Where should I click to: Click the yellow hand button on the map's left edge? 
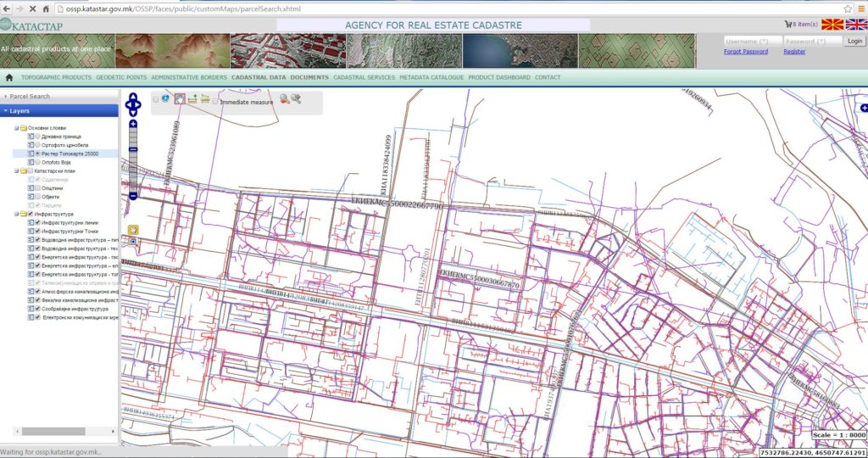pos(133,229)
